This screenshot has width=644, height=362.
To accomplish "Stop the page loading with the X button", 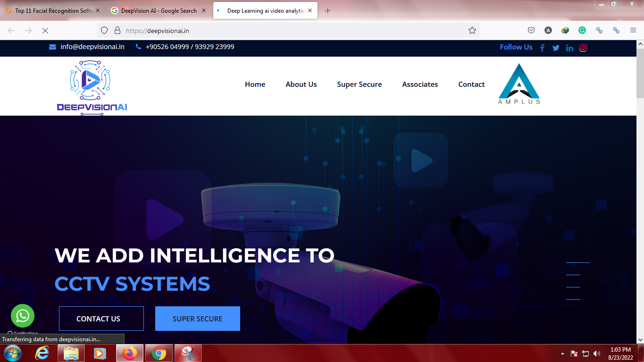I will click(x=45, y=30).
